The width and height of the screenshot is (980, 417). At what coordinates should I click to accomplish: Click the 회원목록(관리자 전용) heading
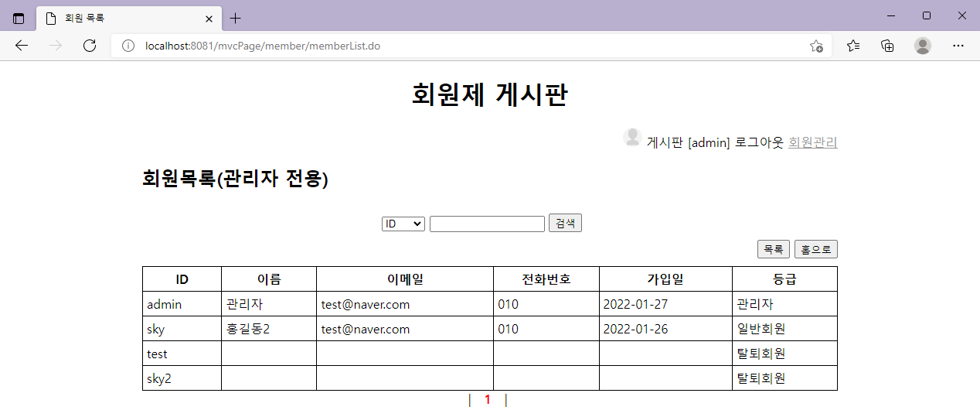point(236,179)
